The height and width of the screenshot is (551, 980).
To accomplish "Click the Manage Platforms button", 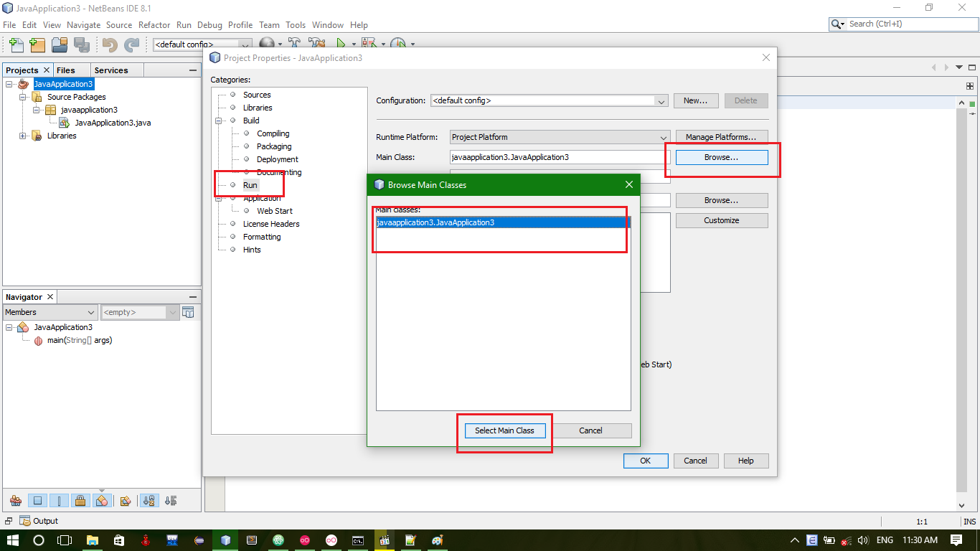I will [x=721, y=137].
